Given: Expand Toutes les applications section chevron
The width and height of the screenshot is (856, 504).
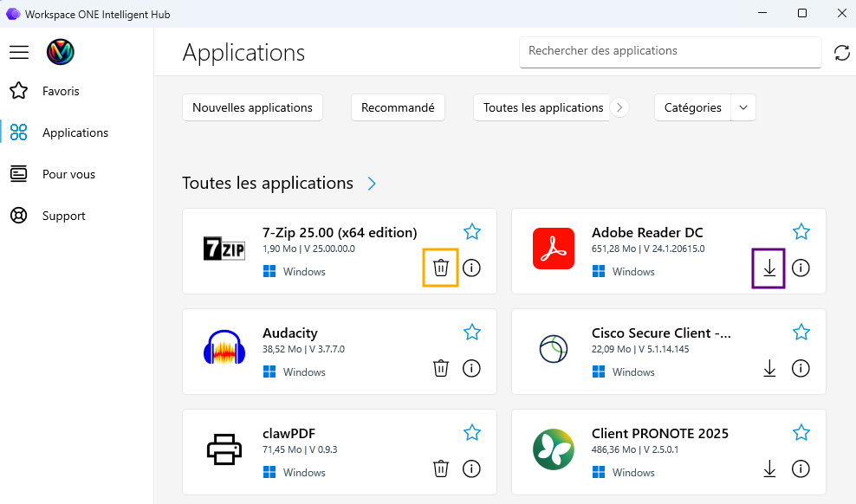Looking at the screenshot, I should [x=372, y=184].
